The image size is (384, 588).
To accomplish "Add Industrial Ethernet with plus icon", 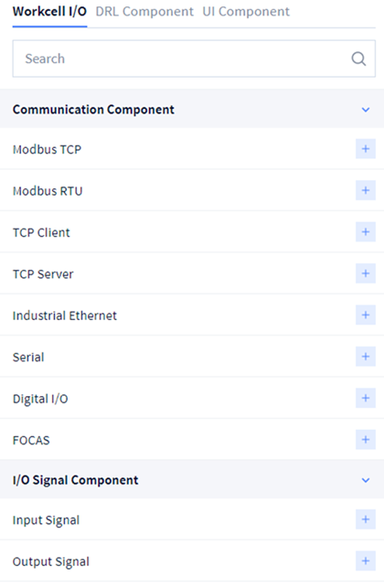I will (365, 315).
